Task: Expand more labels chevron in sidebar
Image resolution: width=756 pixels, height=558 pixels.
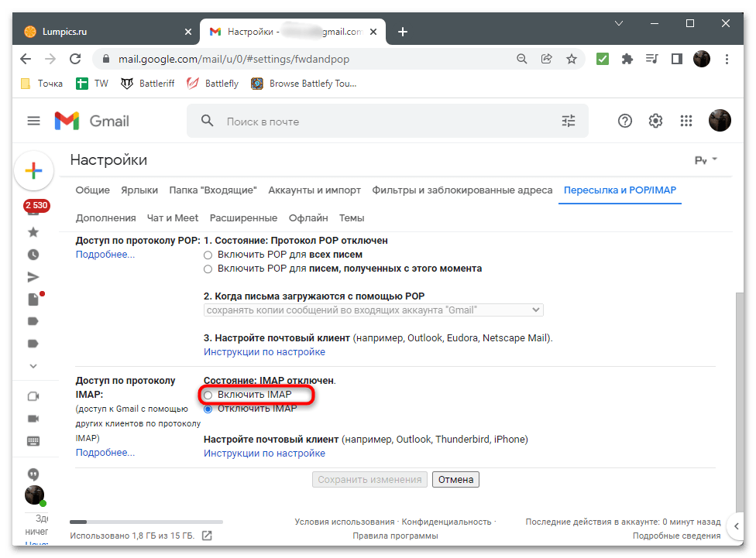Action: 33,365
